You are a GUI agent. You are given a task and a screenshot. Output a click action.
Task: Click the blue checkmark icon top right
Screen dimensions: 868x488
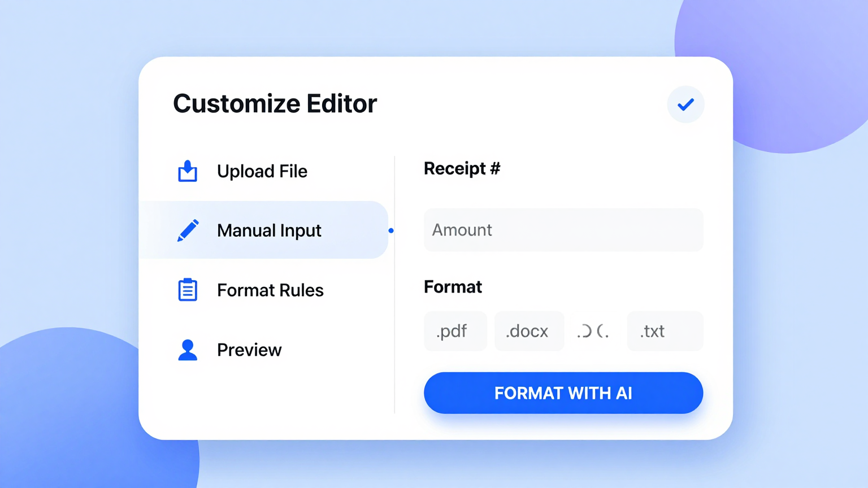tap(685, 104)
